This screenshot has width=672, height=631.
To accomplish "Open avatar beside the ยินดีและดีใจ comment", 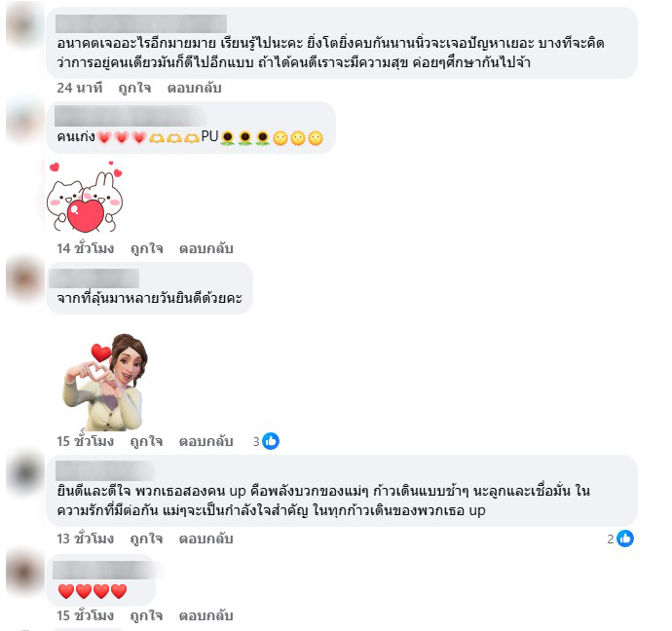I will [23, 472].
